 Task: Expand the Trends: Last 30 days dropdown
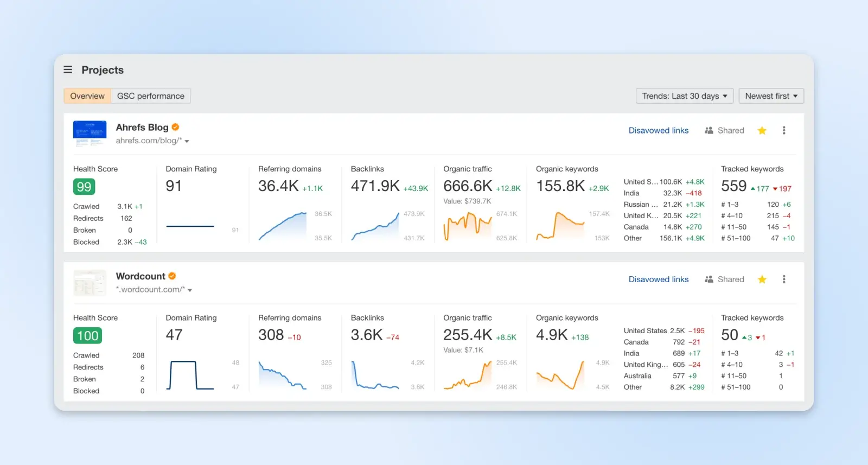point(684,96)
